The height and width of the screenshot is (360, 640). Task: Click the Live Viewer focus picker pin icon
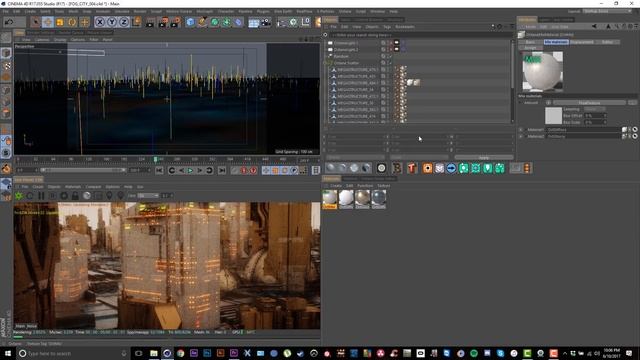tap(109, 196)
